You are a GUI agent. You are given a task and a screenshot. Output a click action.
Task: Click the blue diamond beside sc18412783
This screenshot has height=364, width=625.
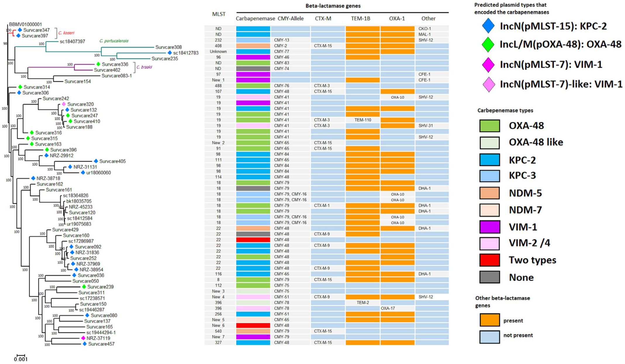tap(170, 53)
